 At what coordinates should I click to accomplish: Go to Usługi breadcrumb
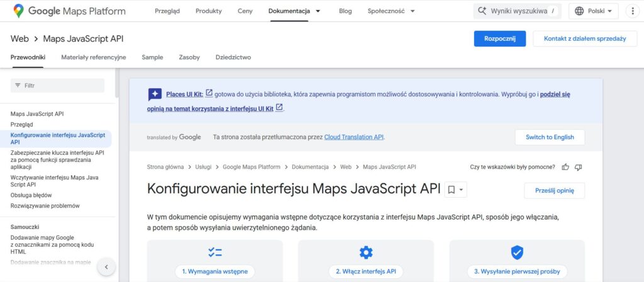coord(203,167)
